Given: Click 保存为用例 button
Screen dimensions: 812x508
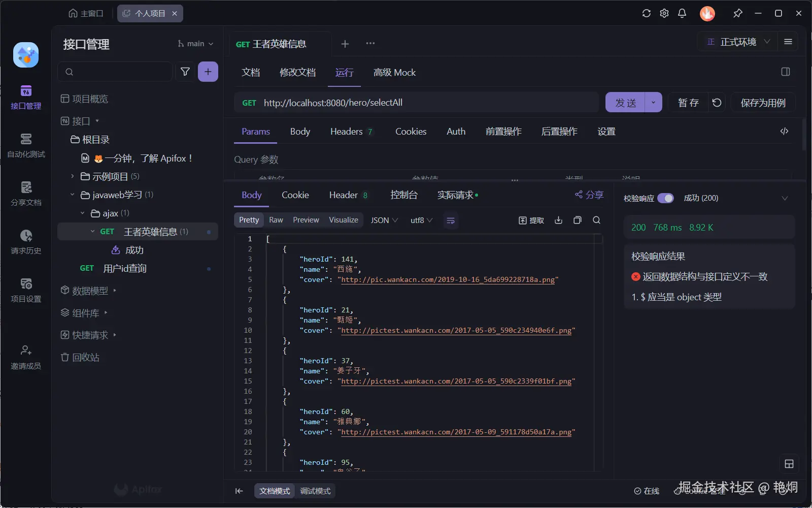Looking at the screenshot, I should pyautogui.click(x=763, y=103).
